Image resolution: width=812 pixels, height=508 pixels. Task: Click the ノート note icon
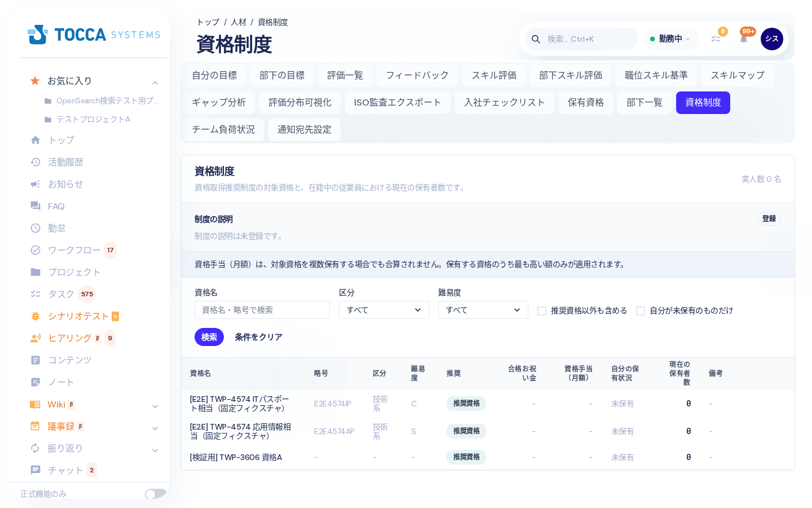(x=36, y=382)
